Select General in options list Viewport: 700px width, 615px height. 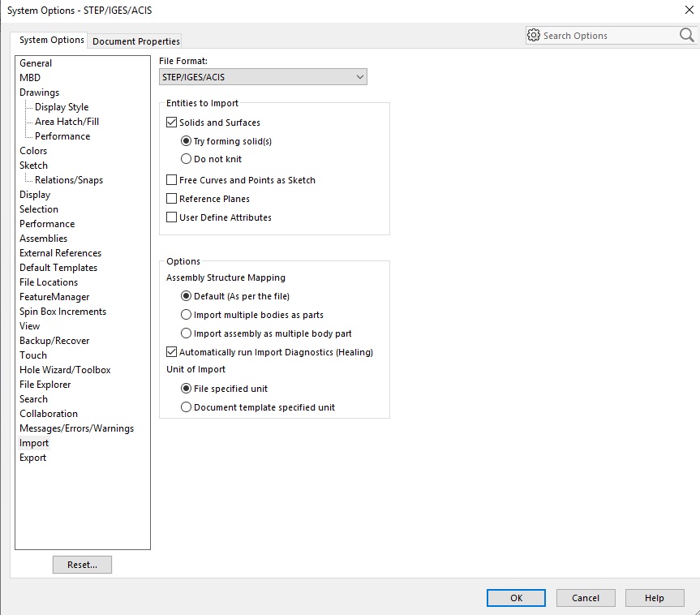(x=36, y=63)
